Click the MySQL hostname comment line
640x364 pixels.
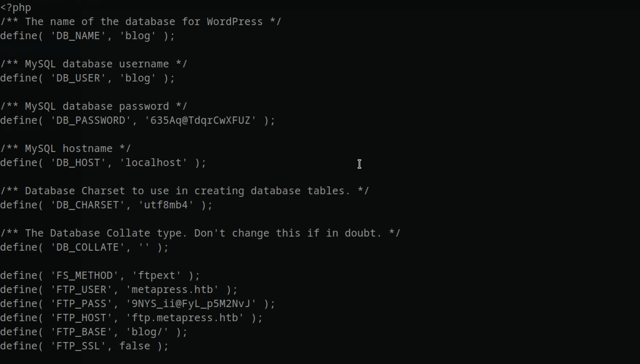pos(65,149)
